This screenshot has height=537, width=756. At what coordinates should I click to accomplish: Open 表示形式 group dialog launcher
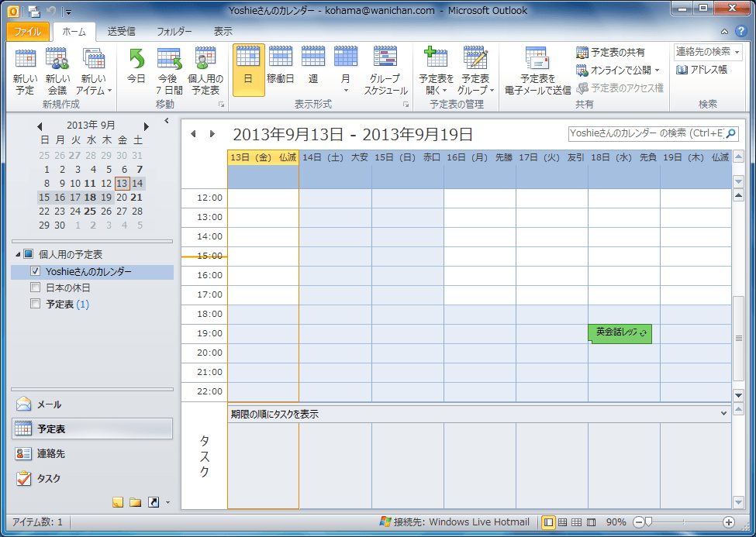coord(406,104)
